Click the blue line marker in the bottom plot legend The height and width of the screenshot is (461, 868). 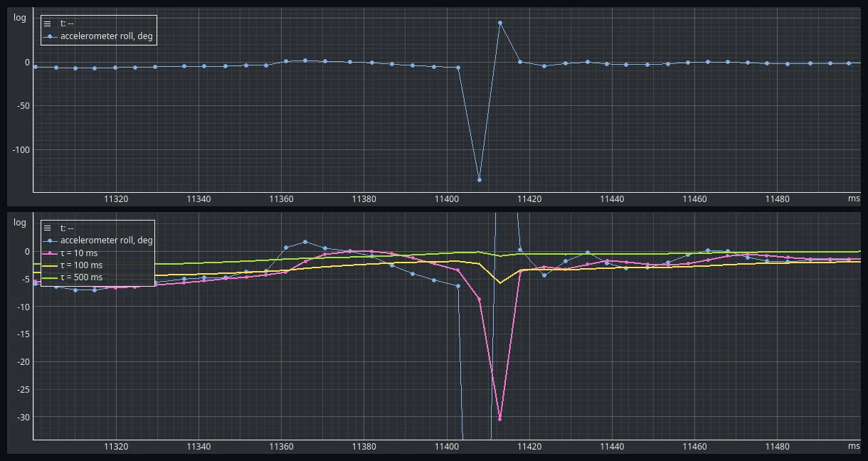50,240
